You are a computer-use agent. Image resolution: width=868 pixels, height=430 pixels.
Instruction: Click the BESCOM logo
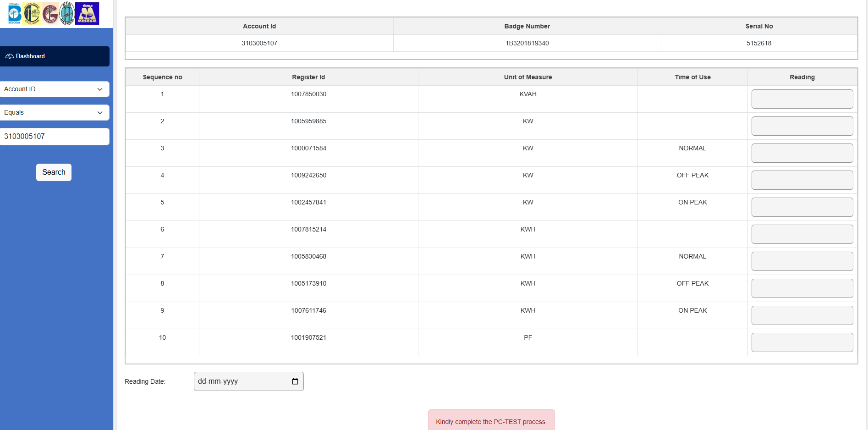(x=15, y=14)
